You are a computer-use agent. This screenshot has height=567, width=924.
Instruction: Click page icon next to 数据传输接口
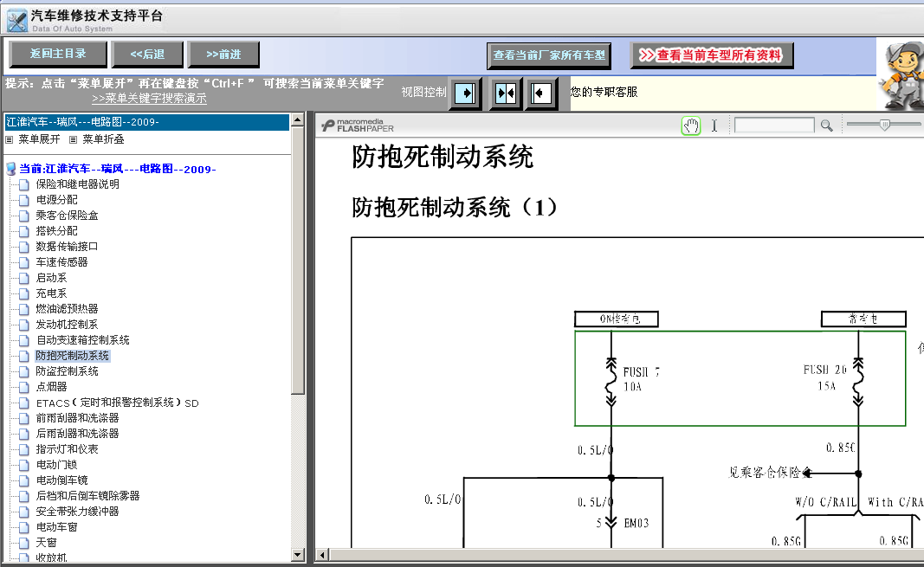coord(23,247)
